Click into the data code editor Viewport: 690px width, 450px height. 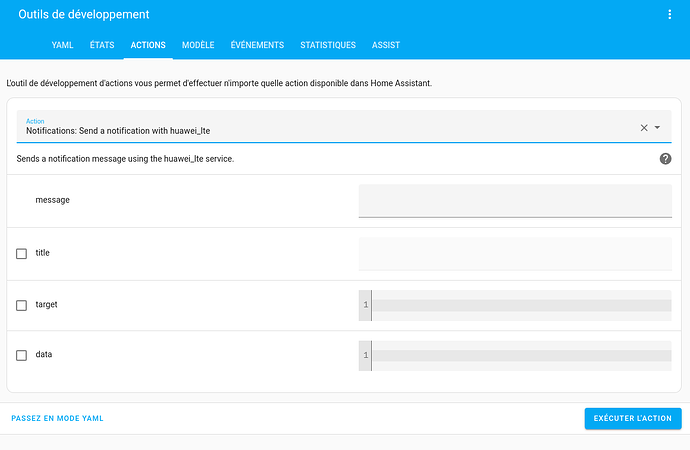pyautogui.click(x=520, y=355)
